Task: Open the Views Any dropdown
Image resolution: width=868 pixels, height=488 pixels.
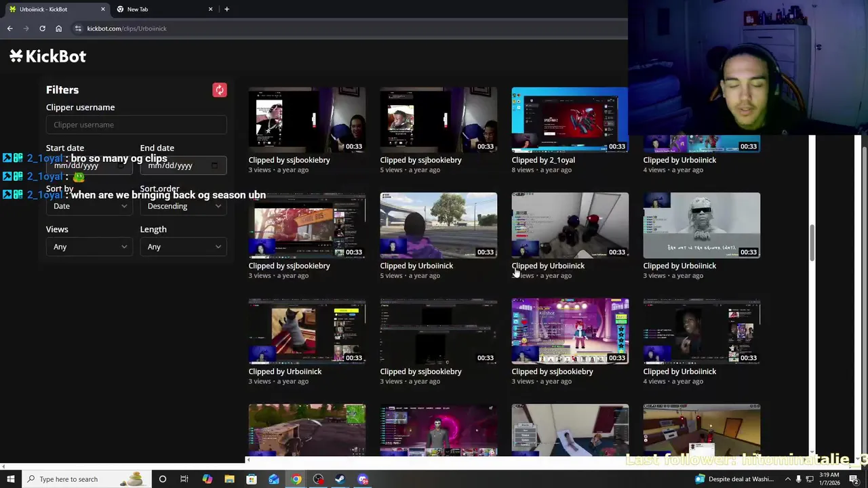Action: pos(89,247)
